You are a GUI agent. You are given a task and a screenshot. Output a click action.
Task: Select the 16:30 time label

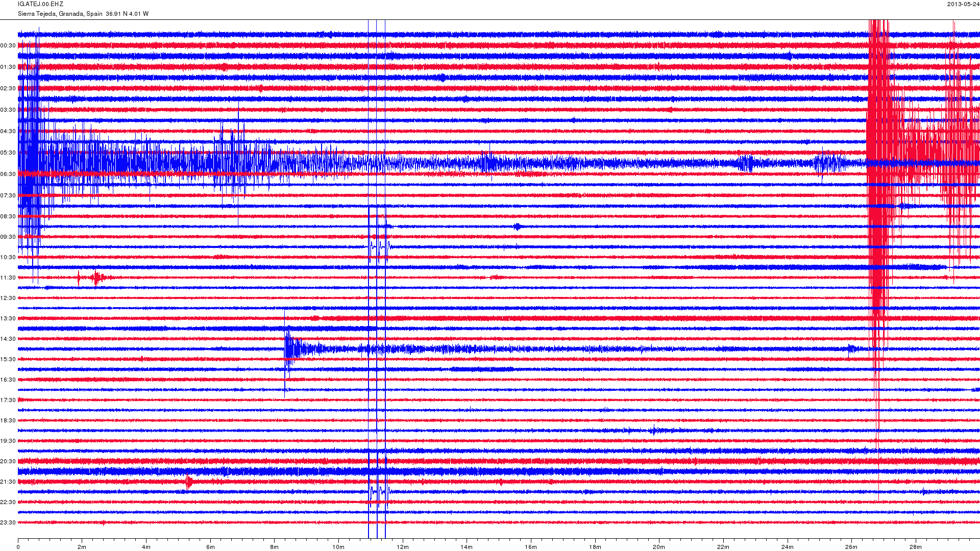point(8,380)
